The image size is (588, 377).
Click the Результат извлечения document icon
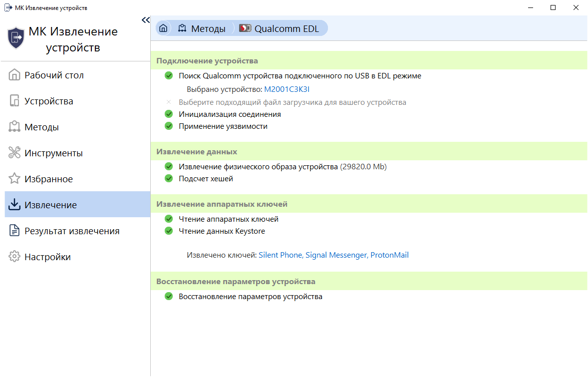[x=14, y=230]
